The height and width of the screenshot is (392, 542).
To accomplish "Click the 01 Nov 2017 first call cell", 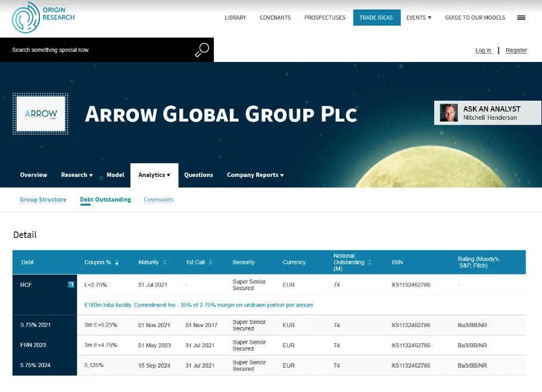I will (x=201, y=325).
